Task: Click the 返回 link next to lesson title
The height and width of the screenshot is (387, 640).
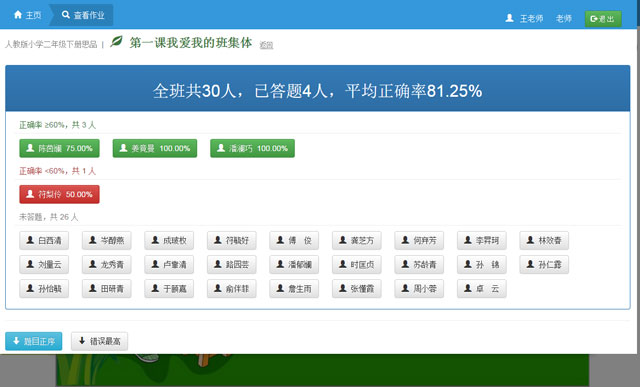Action: click(266, 45)
